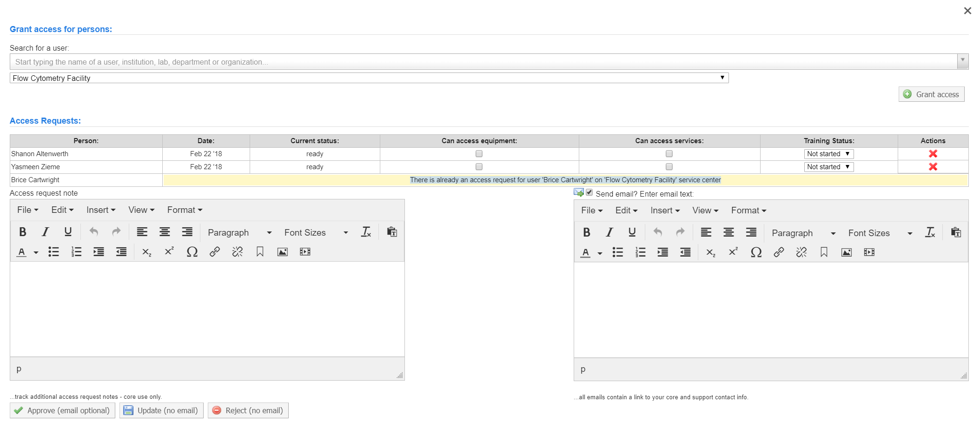Open training status dropdown for Shanon Altenwerth
This screenshot has height=429, width=980.
[x=828, y=154]
